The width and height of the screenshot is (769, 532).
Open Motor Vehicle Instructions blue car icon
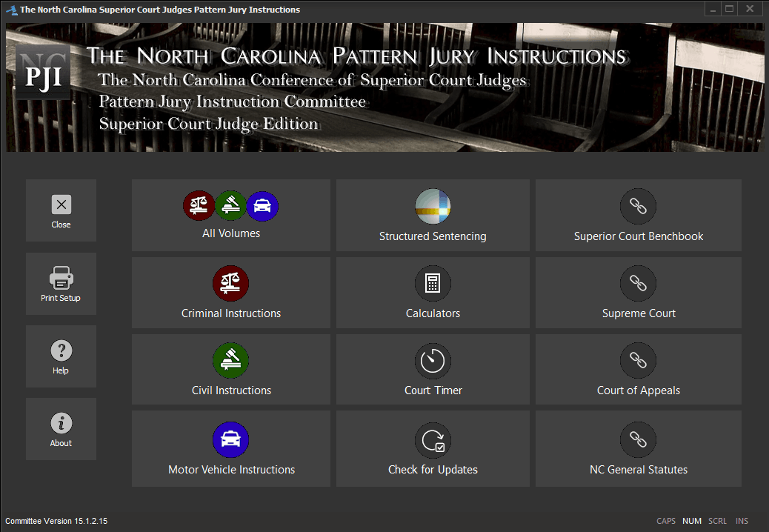pos(230,440)
